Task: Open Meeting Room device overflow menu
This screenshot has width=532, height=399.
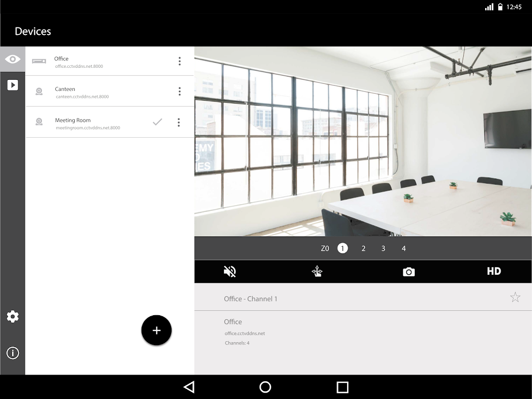Action: (179, 122)
